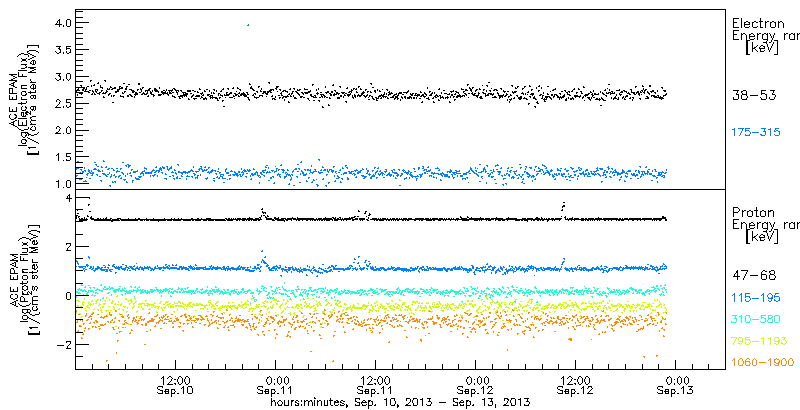Click the 0:00 Sep.13 time axis label

tap(676, 385)
